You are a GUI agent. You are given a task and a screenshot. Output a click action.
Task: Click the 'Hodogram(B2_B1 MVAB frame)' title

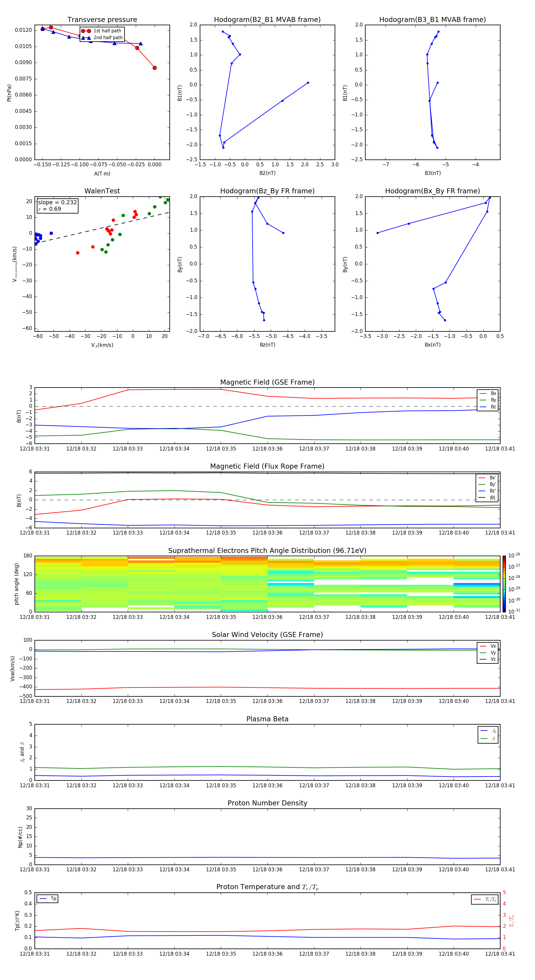(267, 19)
